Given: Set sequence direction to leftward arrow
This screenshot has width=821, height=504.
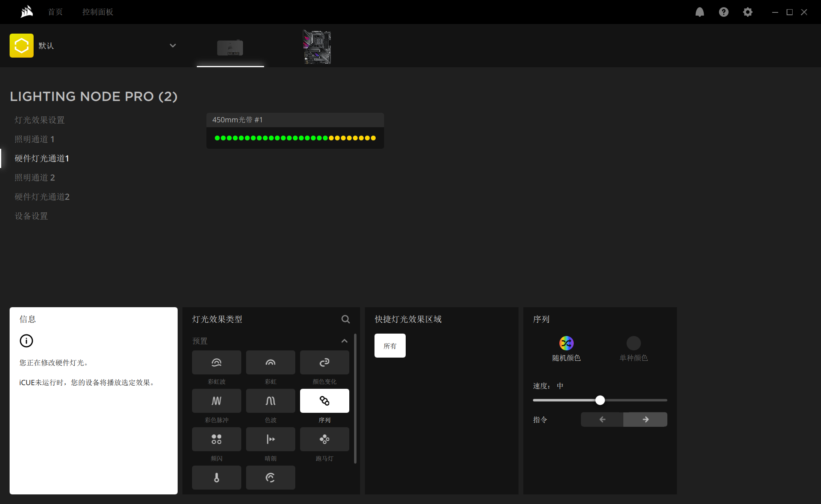Looking at the screenshot, I should 602,419.
